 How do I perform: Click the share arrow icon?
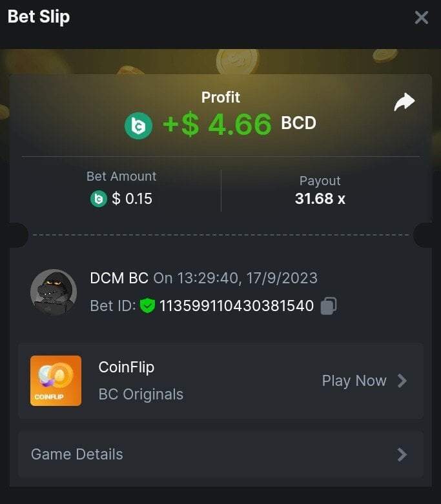click(x=404, y=102)
